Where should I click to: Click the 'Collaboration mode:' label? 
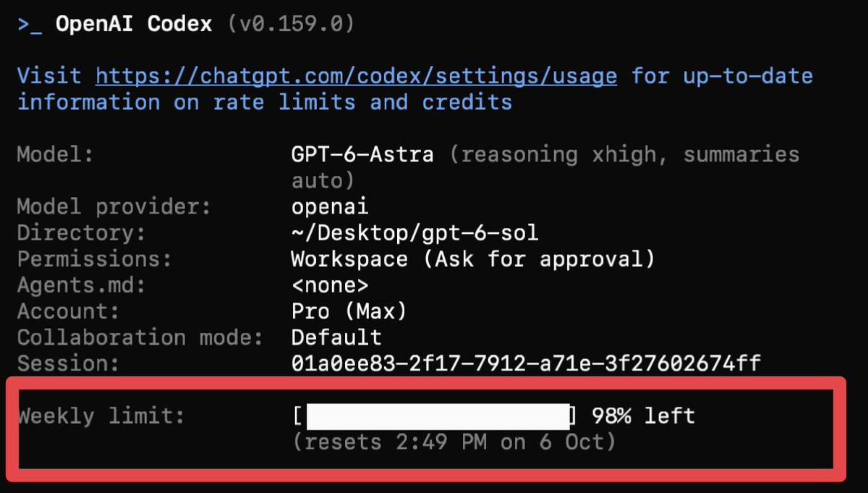coord(140,337)
